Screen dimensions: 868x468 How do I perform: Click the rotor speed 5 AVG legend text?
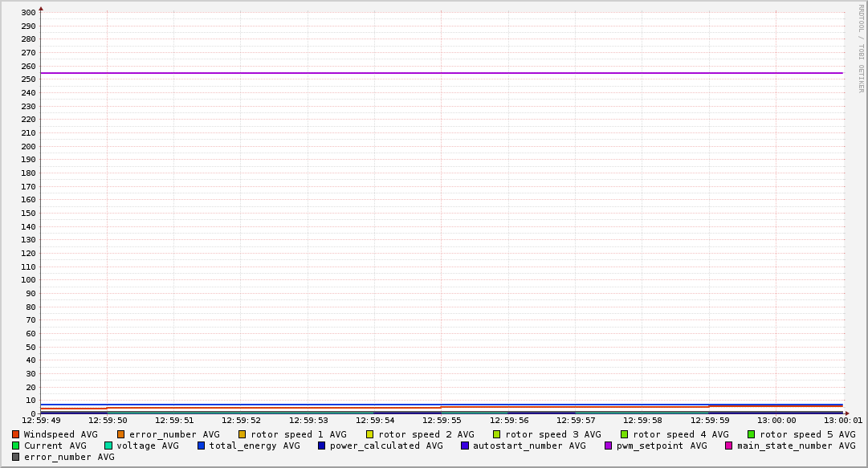(x=807, y=434)
